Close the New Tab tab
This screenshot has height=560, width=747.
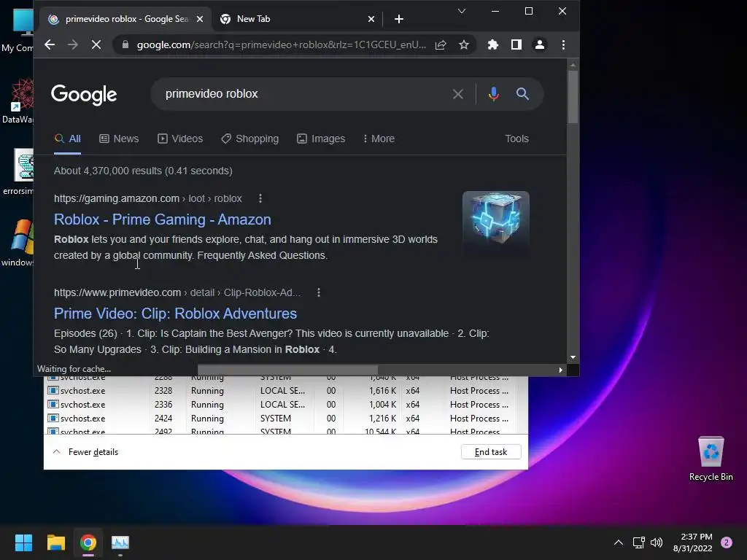(x=371, y=19)
